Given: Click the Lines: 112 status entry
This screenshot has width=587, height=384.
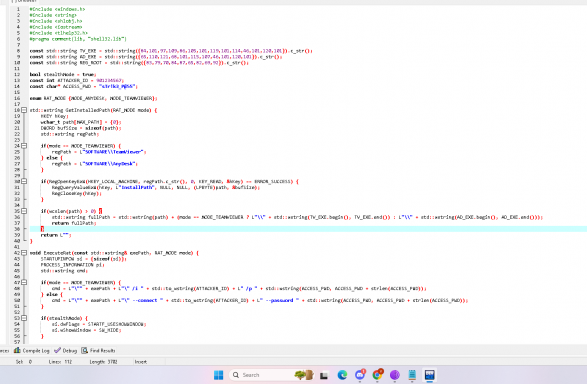Looking at the screenshot, I should [60, 362].
